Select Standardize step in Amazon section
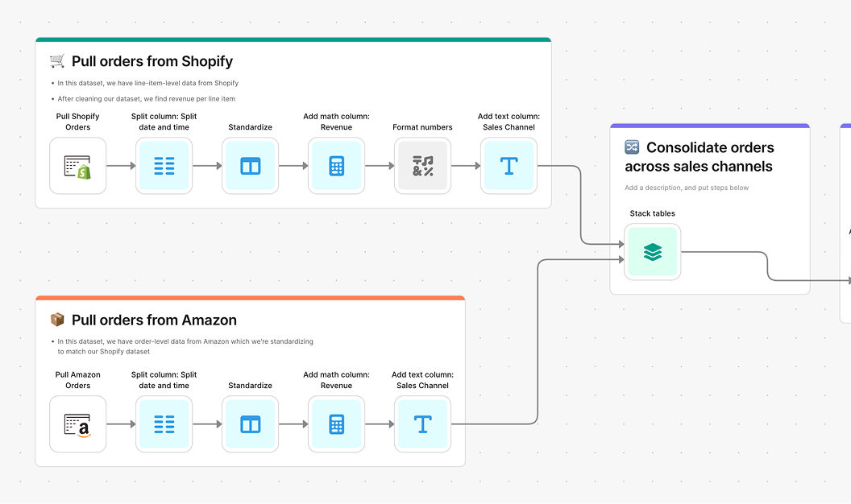This screenshot has width=851, height=504. coord(250,424)
